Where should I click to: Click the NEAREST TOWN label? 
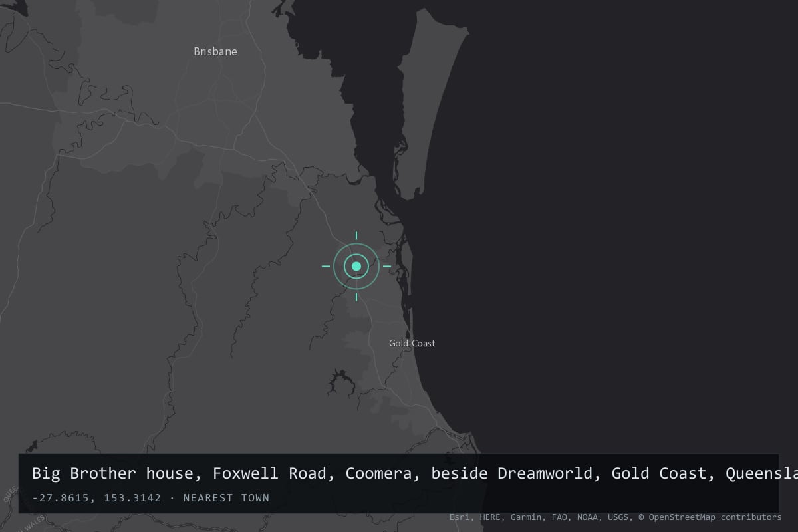[226, 497]
